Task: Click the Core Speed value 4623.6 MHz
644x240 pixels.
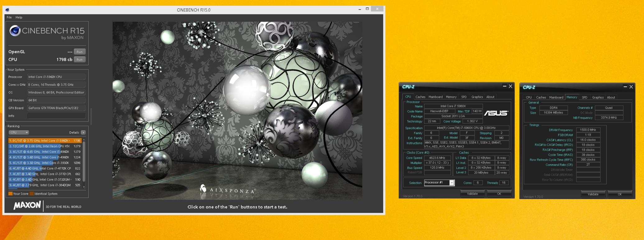Action: click(437, 158)
